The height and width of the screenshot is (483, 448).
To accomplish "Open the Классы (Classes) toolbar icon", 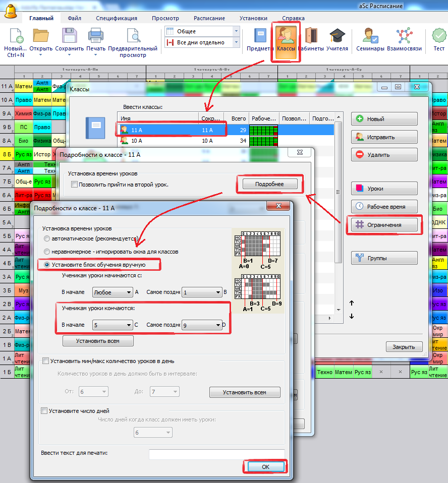I will pyautogui.click(x=287, y=36).
